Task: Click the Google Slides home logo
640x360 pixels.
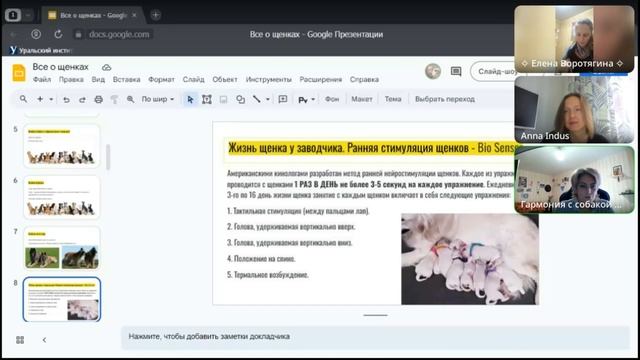Action: (19, 73)
